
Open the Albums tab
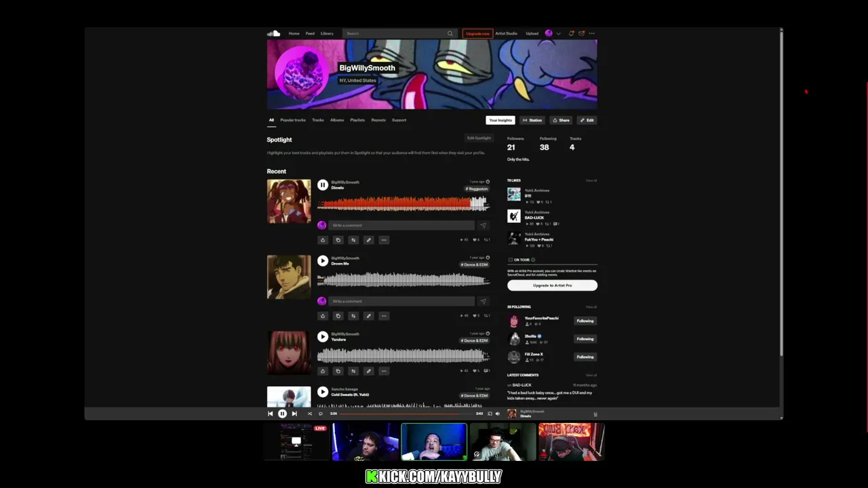point(337,120)
